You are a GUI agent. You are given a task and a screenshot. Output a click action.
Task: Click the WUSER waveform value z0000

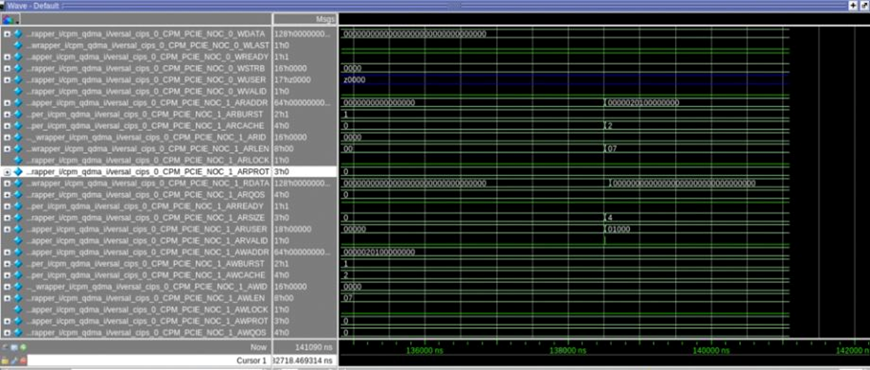pos(354,80)
